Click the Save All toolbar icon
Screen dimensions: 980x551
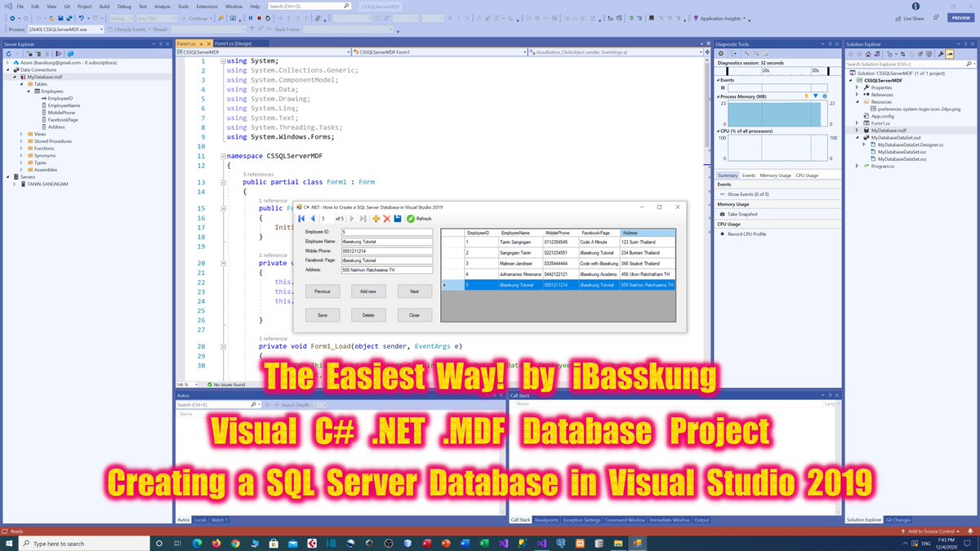coord(69,18)
